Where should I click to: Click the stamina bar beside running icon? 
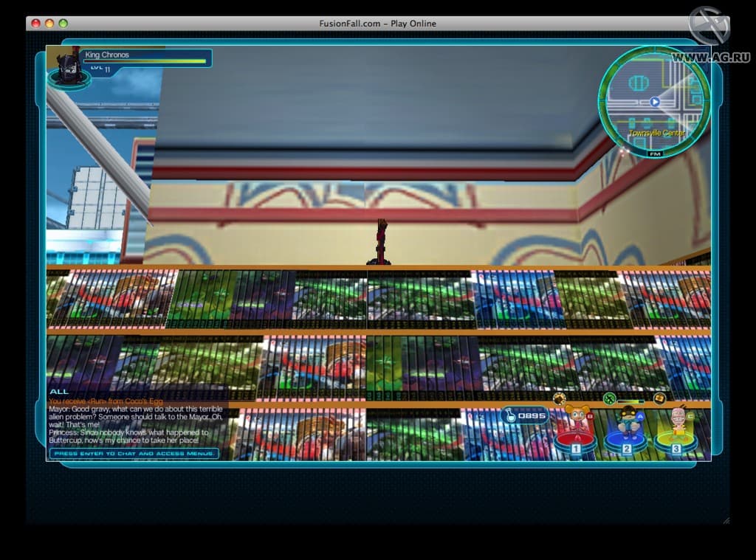[631, 401]
